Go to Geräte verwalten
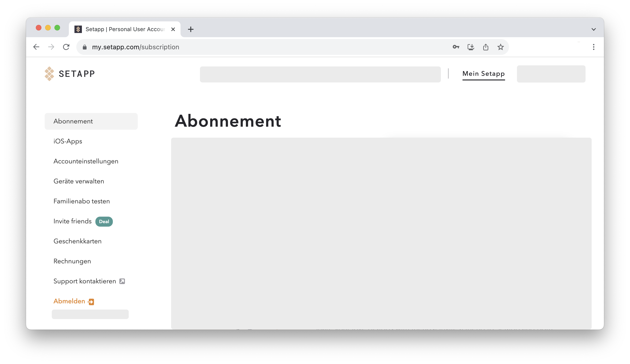The image size is (630, 364). [x=79, y=181]
